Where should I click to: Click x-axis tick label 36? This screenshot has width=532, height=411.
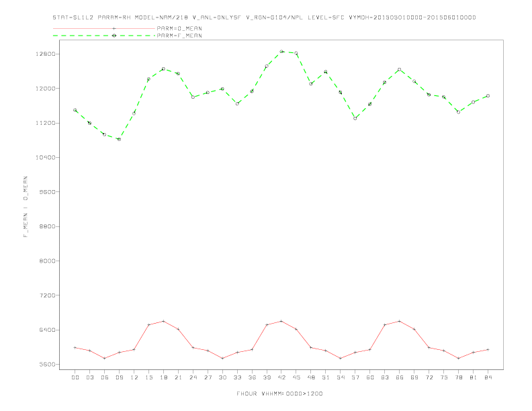pyautogui.click(x=252, y=377)
